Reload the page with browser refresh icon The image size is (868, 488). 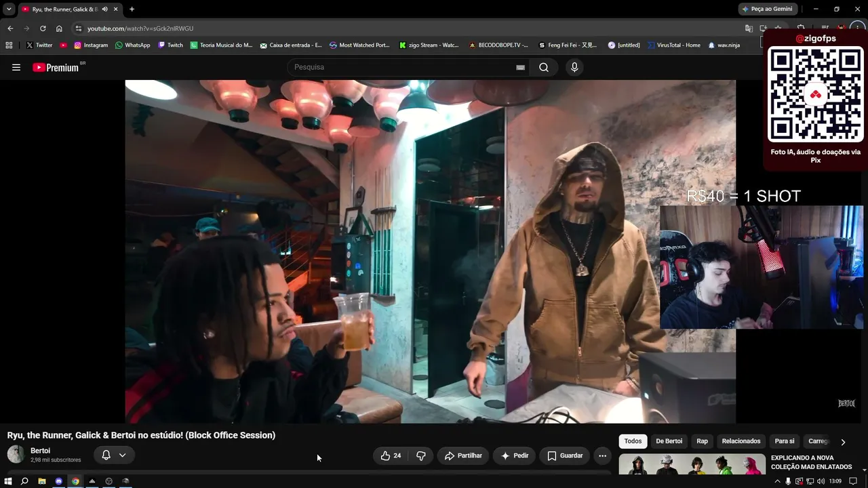(x=43, y=28)
